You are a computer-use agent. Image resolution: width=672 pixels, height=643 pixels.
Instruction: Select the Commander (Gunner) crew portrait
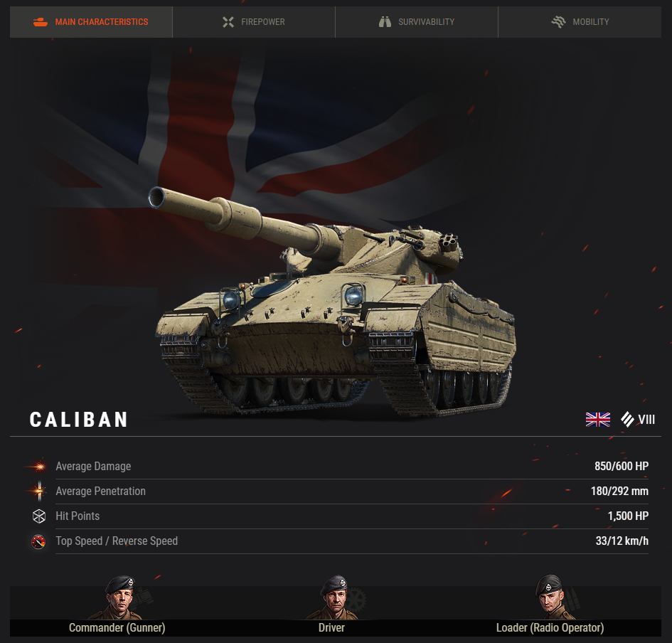click(x=120, y=597)
